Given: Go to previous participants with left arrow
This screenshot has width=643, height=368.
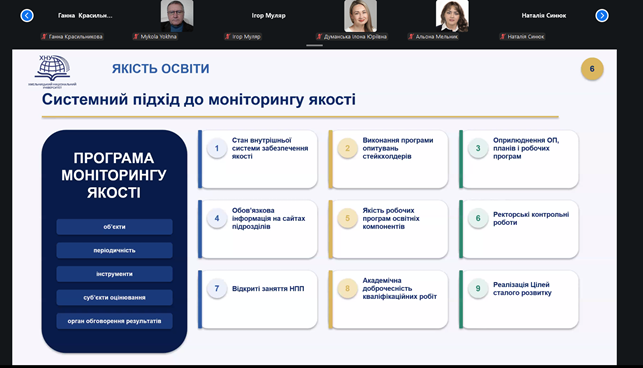Looking at the screenshot, I should [27, 16].
